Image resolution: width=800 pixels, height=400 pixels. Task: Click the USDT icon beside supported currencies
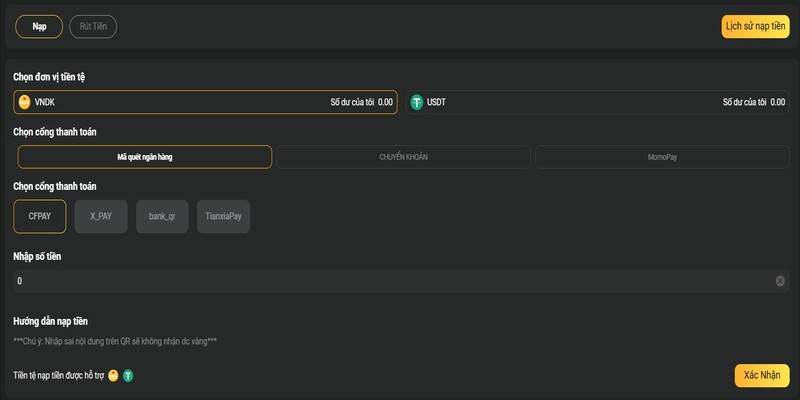point(128,375)
